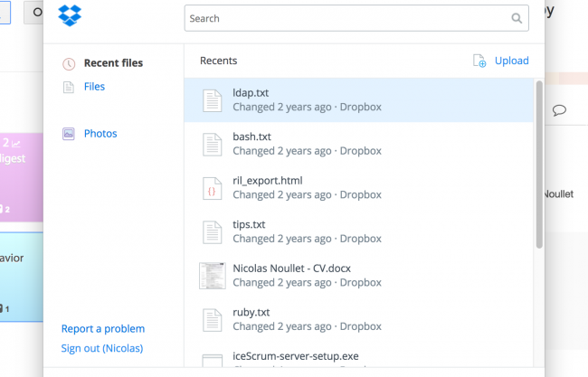
Task: Switch to the Files section
Action: 94,87
